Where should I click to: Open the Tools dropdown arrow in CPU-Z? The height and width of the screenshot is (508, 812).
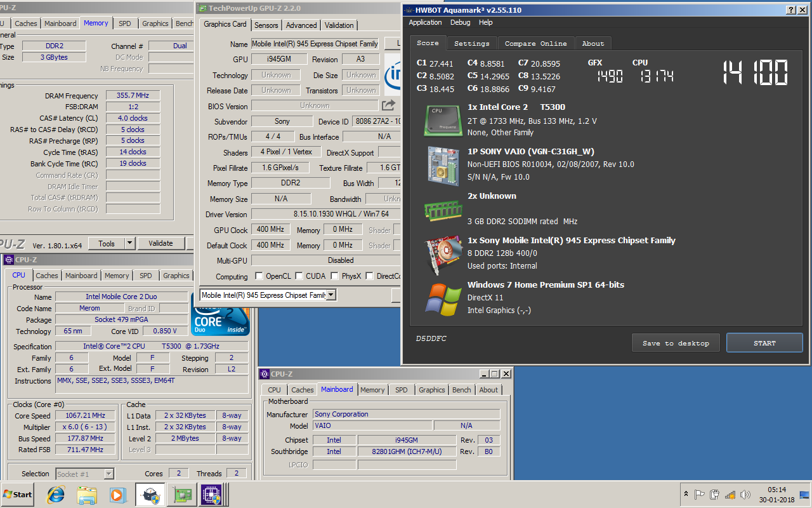click(x=129, y=243)
